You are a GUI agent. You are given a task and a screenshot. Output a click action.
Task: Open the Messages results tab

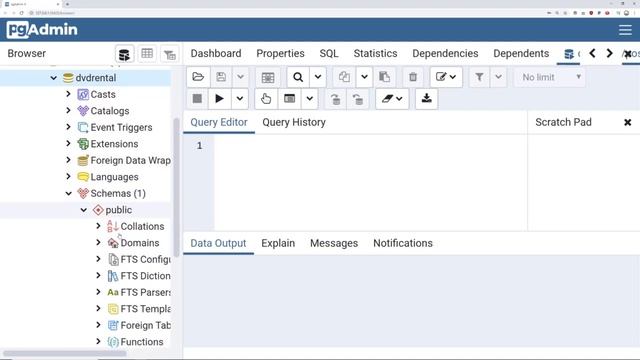coord(334,243)
